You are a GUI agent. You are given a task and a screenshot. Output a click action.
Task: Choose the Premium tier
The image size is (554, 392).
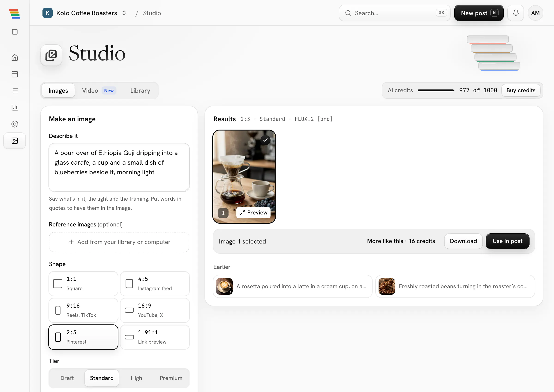coord(171,378)
